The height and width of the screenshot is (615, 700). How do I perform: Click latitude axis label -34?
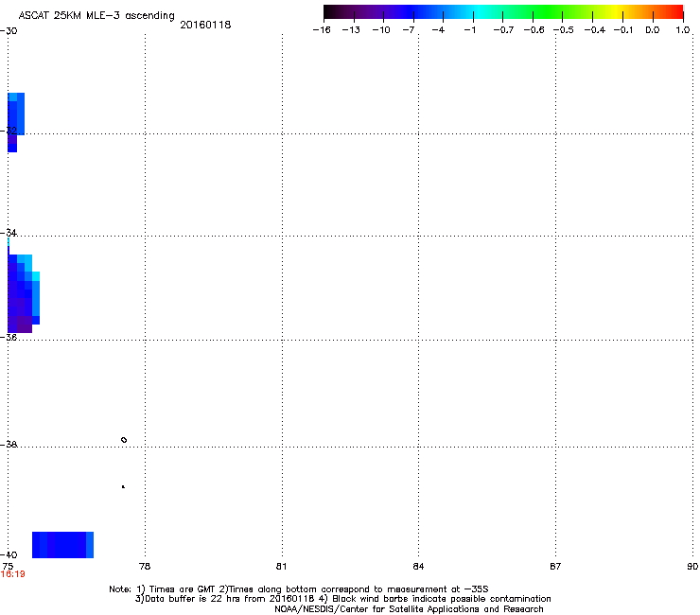pos(9,233)
